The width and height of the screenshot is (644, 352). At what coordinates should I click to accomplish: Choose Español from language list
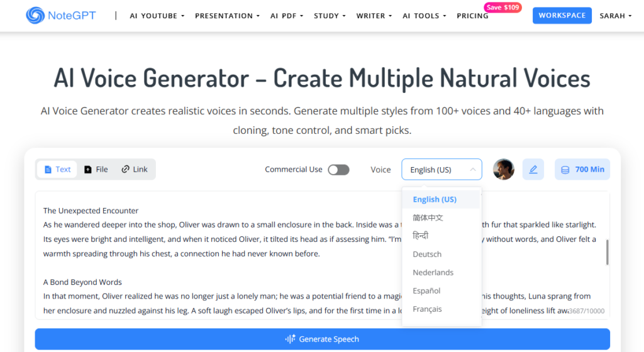click(x=441, y=291)
